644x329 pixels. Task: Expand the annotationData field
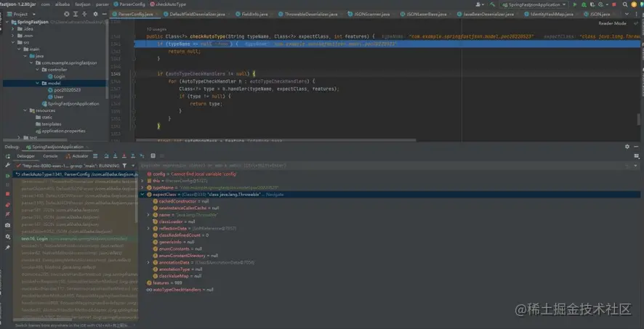point(149,262)
